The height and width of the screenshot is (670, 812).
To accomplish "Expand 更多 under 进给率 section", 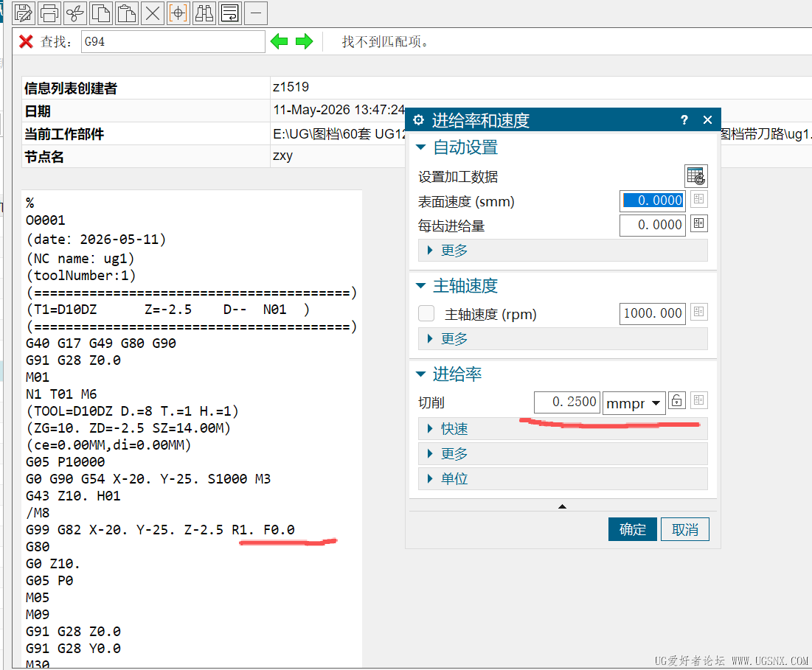I will pos(563,454).
